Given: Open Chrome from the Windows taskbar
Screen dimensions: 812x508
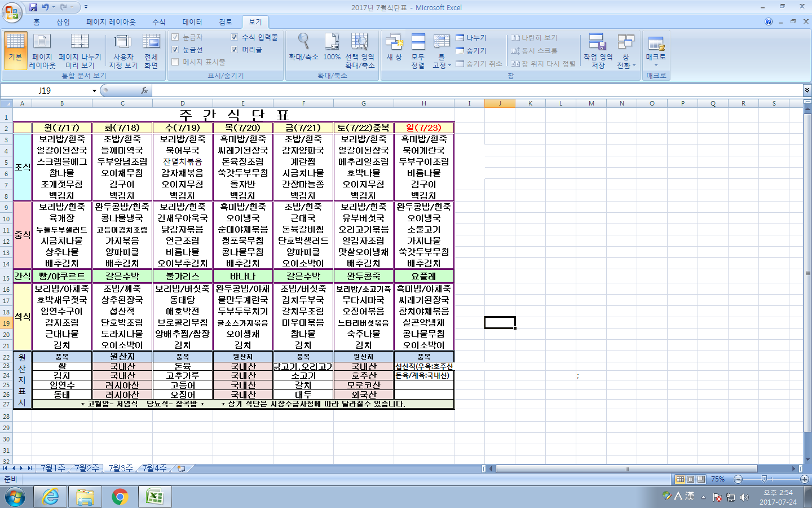Looking at the screenshot, I should pos(120,497).
